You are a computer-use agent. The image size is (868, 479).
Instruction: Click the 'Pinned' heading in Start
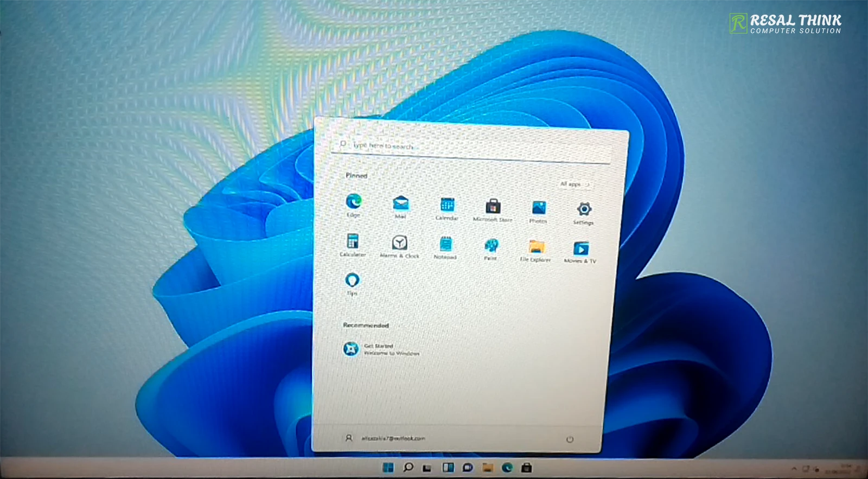coord(356,176)
